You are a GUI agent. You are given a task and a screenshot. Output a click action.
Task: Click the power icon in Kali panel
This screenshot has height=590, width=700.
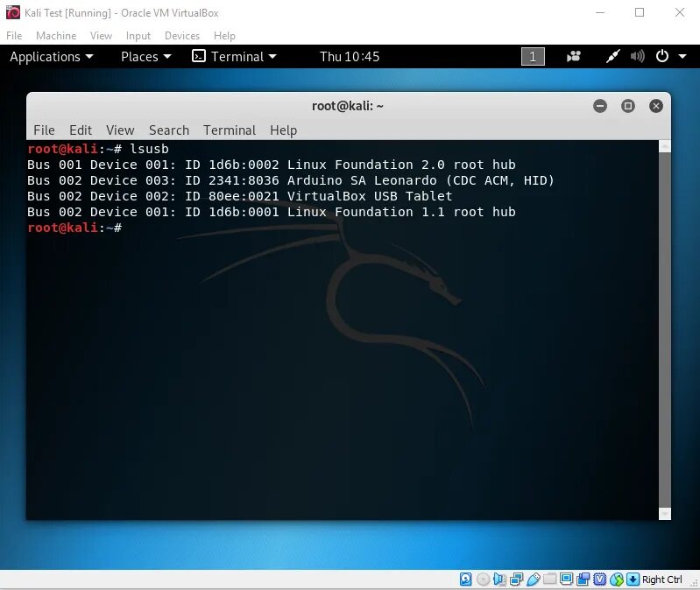pos(662,56)
